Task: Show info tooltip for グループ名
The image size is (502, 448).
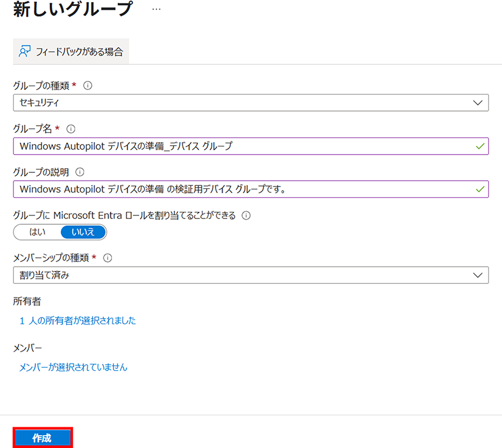Action: [70, 129]
